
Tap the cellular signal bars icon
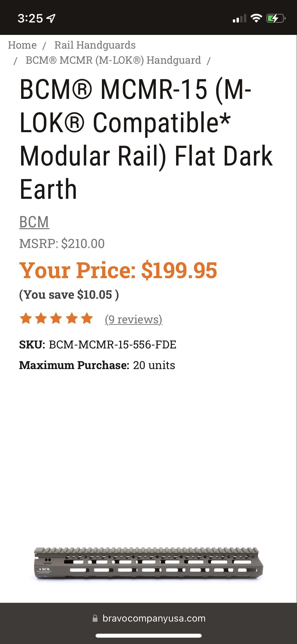239,19
